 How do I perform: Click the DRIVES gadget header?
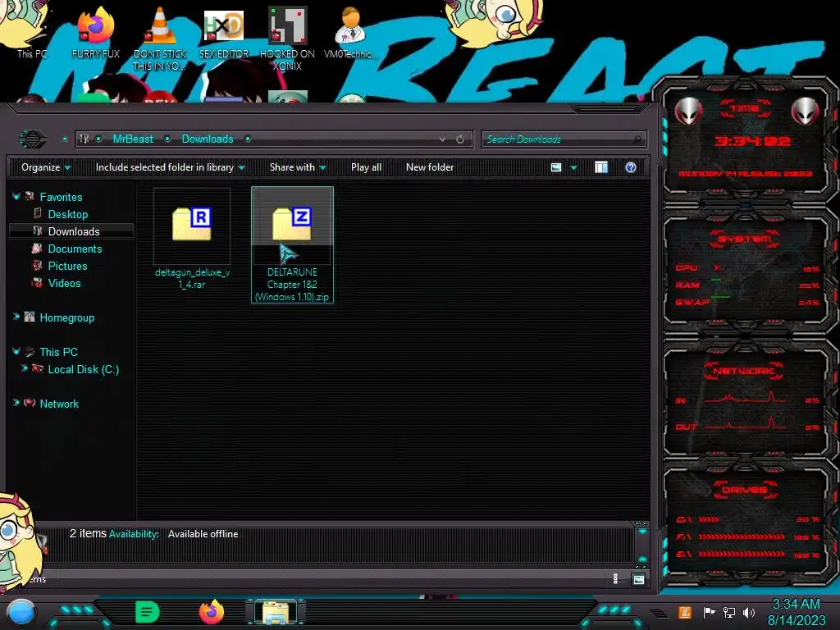(x=743, y=490)
